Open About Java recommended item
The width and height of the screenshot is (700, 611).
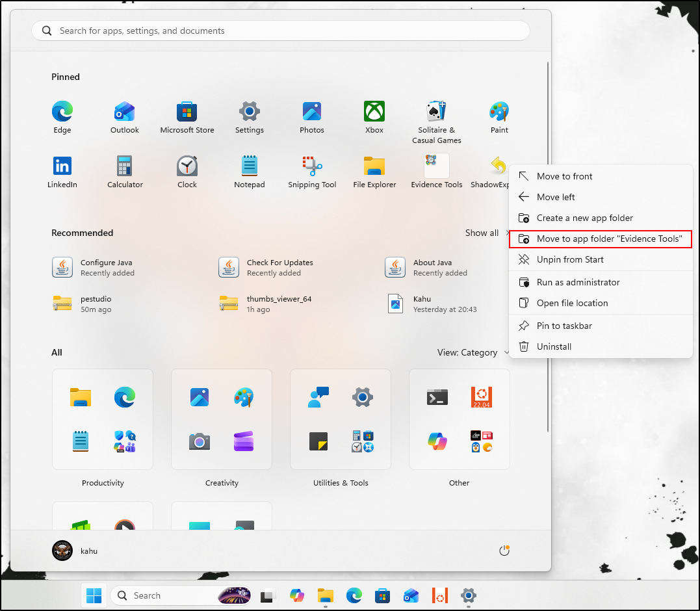[x=426, y=267]
